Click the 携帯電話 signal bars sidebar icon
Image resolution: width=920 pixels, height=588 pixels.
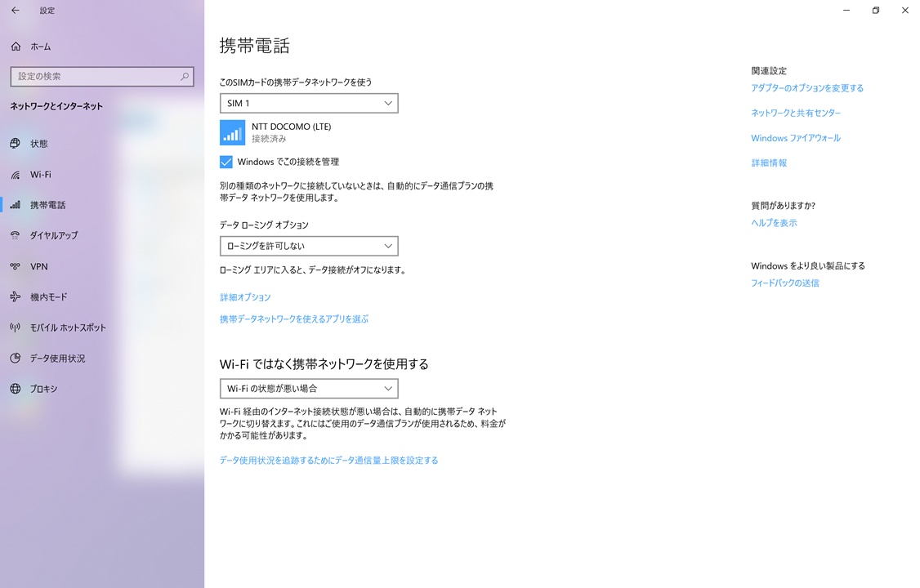tap(16, 205)
